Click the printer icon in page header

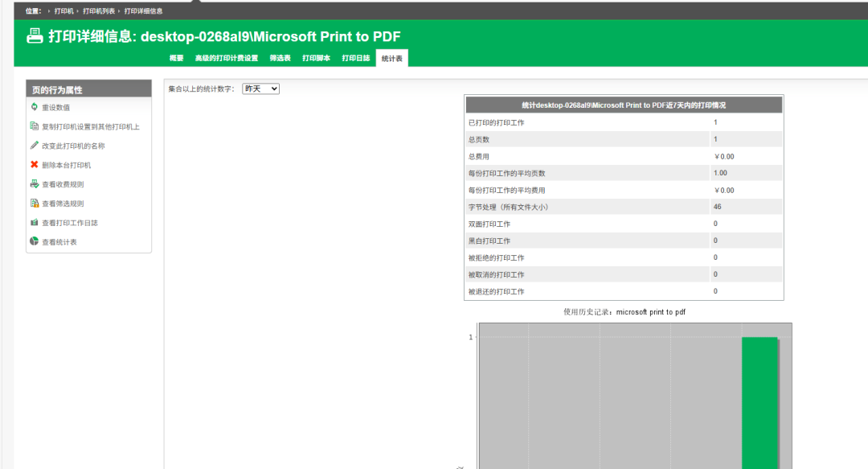(x=35, y=36)
